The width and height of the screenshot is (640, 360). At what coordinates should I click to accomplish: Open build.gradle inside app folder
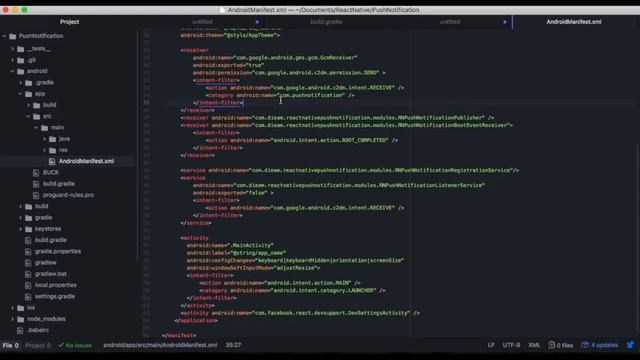click(59, 184)
